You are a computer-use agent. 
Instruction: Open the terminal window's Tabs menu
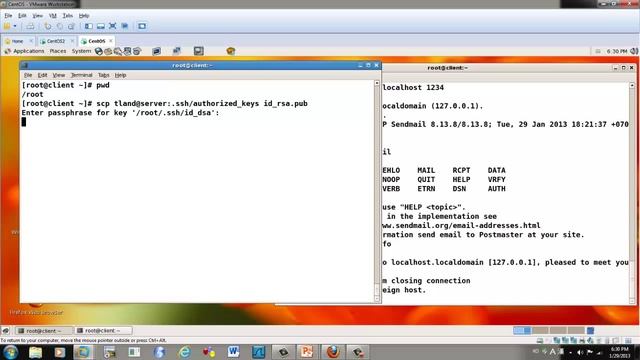pyautogui.click(x=104, y=75)
